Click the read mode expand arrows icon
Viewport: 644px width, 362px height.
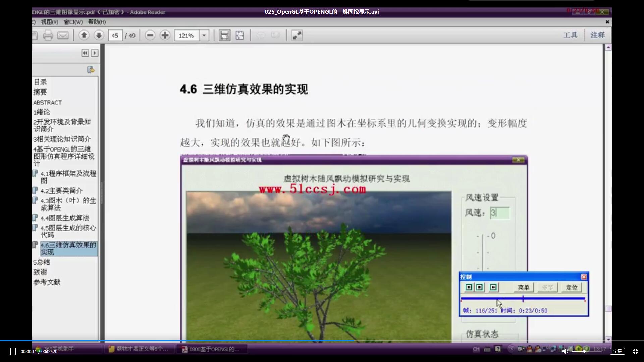(x=297, y=35)
